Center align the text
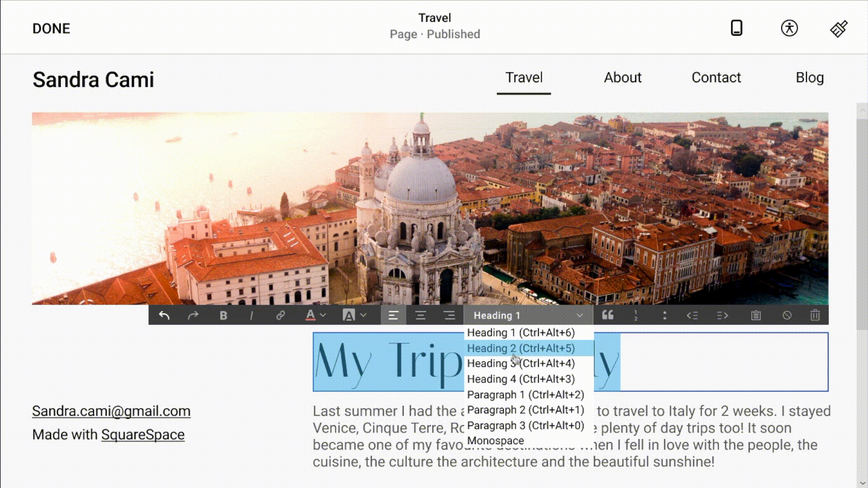This screenshot has width=868, height=488. tap(420, 315)
